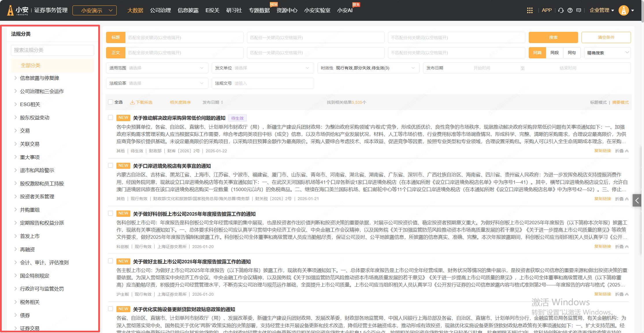
Task: Check the 全选 checkbox
Action: pos(110,102)
